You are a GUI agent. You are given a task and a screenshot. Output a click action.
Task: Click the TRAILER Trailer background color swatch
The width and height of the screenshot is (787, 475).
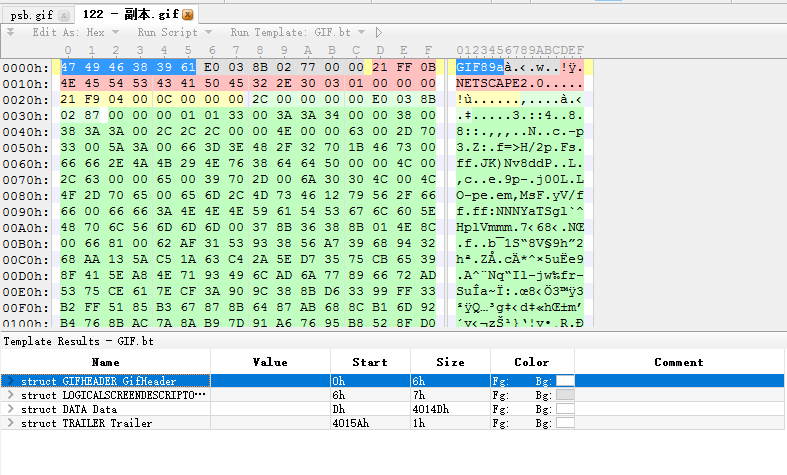(565, 423)
